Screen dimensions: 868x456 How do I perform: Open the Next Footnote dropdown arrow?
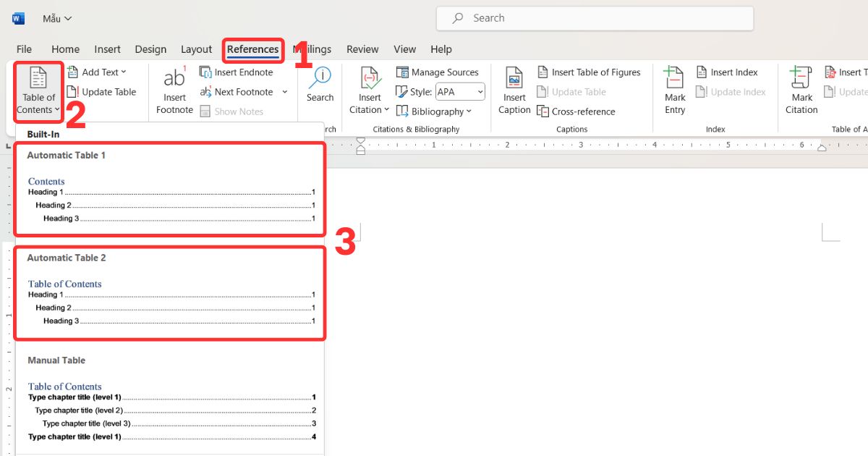[x=284, y=92]
